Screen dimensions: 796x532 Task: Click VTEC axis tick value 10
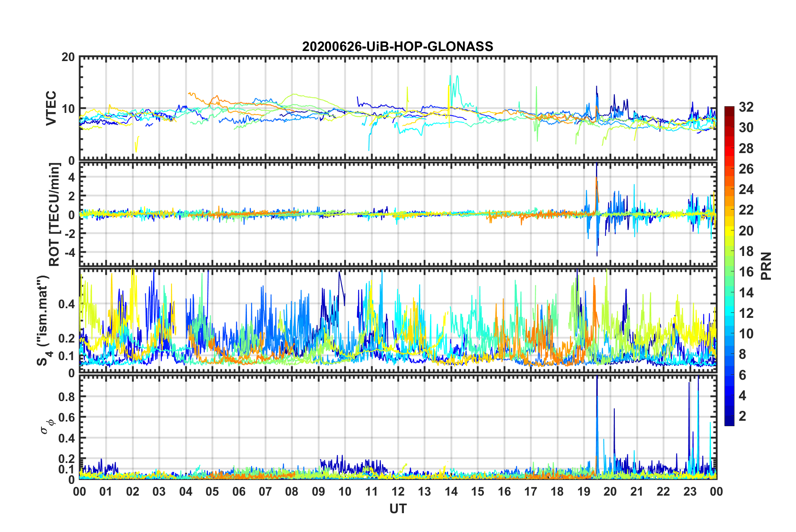68,109
